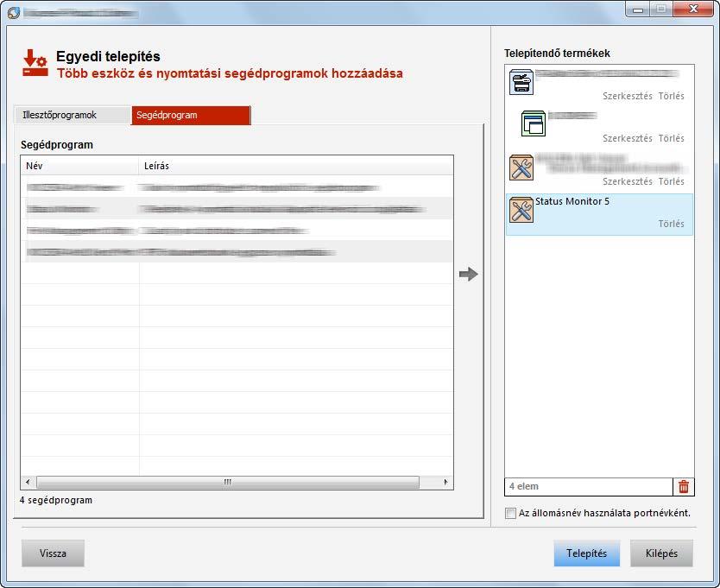Click the right arrow to add selected utility

[469, 275]
